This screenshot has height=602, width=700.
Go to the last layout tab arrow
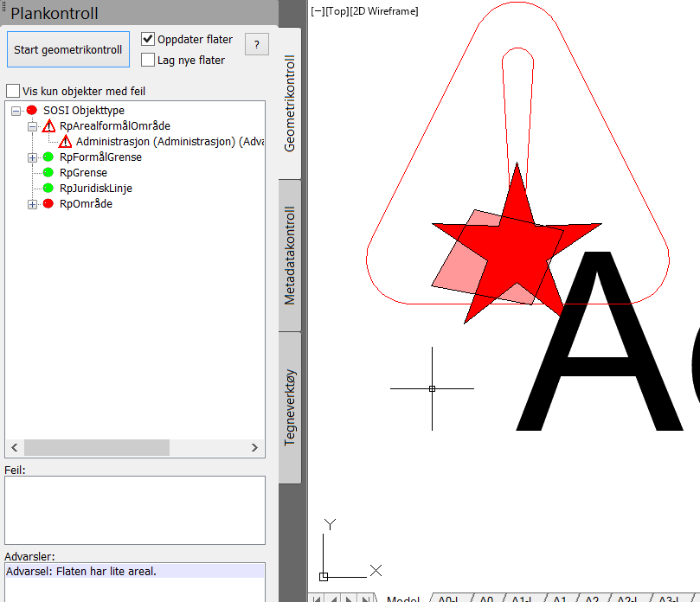pos(366,599)
